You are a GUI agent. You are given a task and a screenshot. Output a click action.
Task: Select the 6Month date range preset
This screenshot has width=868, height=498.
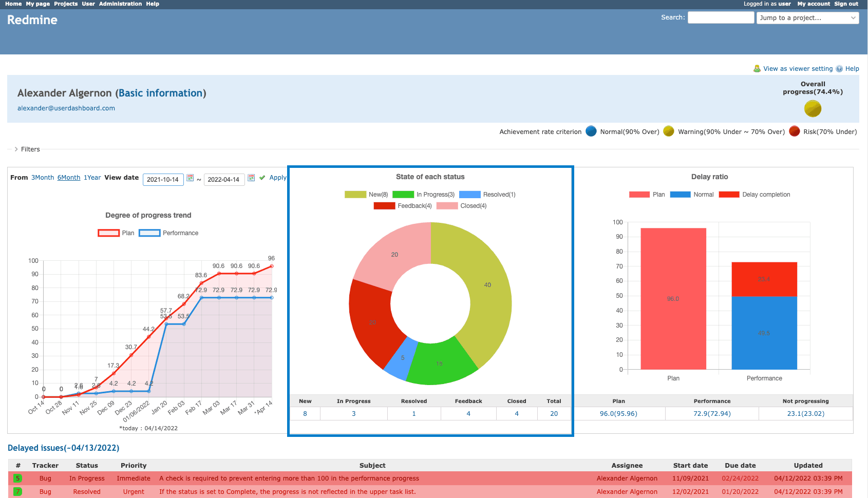tap(69, 178)
